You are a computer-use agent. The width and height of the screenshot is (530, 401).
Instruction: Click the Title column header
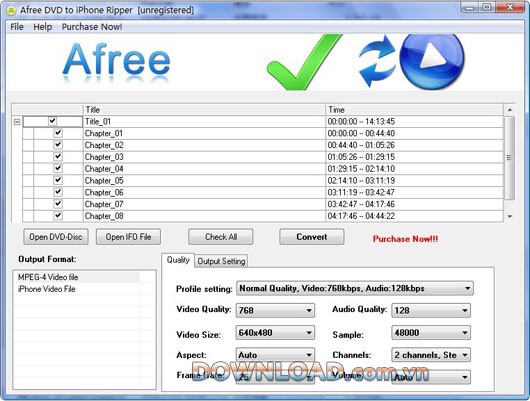pos(204,110)
